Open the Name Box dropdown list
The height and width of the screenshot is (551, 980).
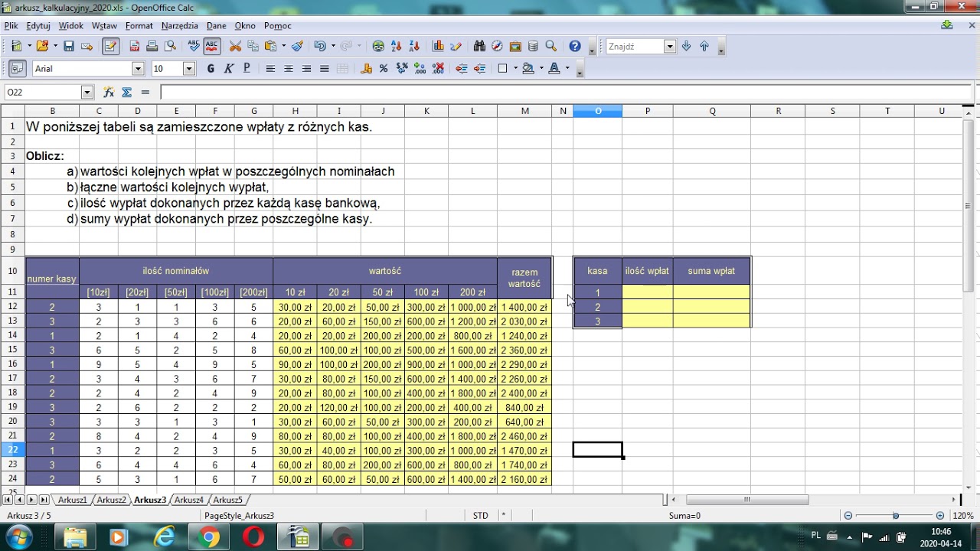pyautogui.click(x=87, y=93)
